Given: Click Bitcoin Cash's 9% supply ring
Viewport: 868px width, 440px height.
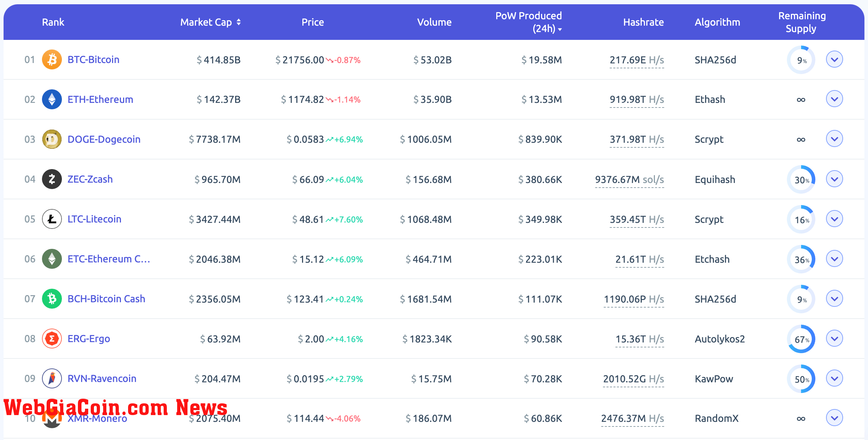Looking at the screenshot, I should [801, 299].
